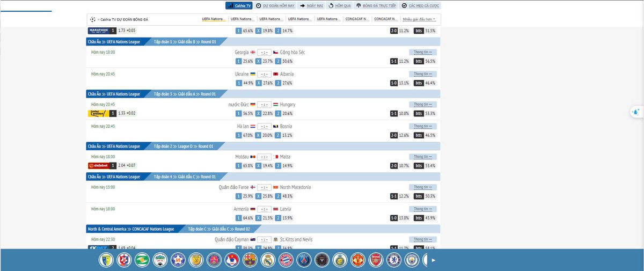
Task: Open the Manchester United club logo
Action: (x=358, y=260)
